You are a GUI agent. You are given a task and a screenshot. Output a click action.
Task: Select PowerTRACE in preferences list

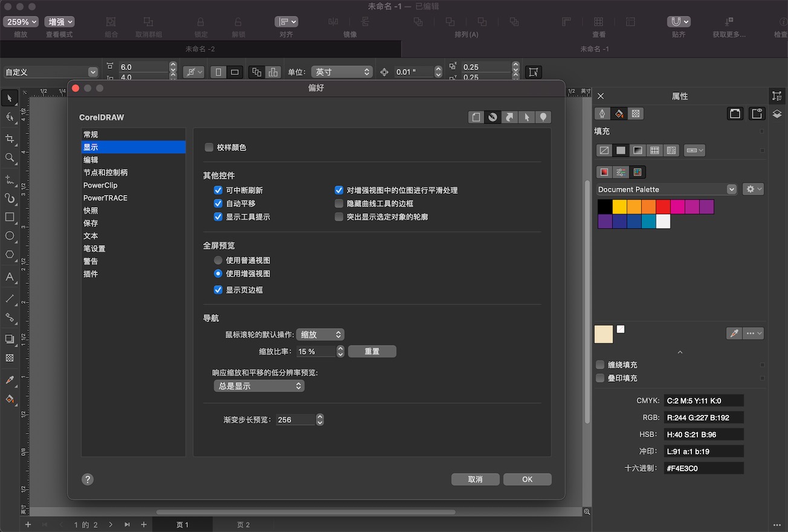tap(134, 198)
